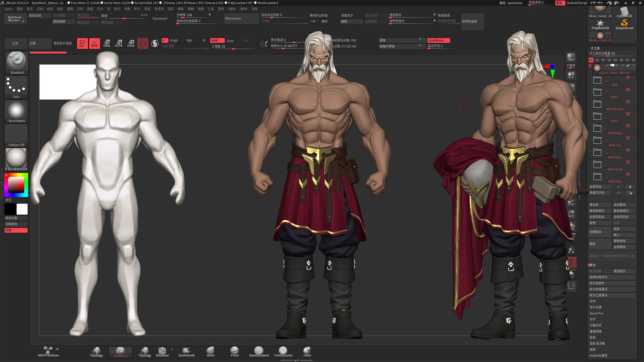Toggle Edit mode button
This screenshot has width=644, height=362.
pos(82,43)
